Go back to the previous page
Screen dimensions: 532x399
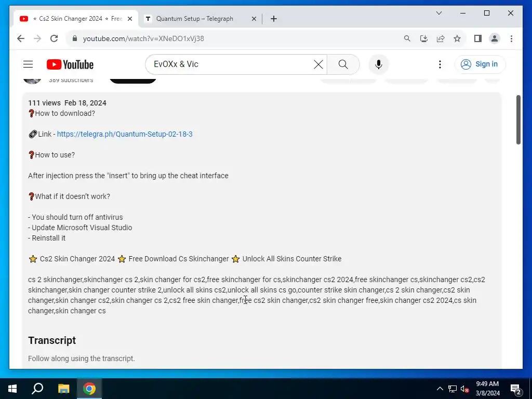(21, 38)
